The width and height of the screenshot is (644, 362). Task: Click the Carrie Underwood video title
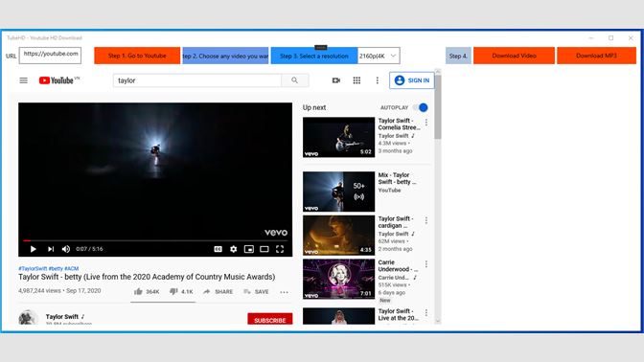point(398,265)
